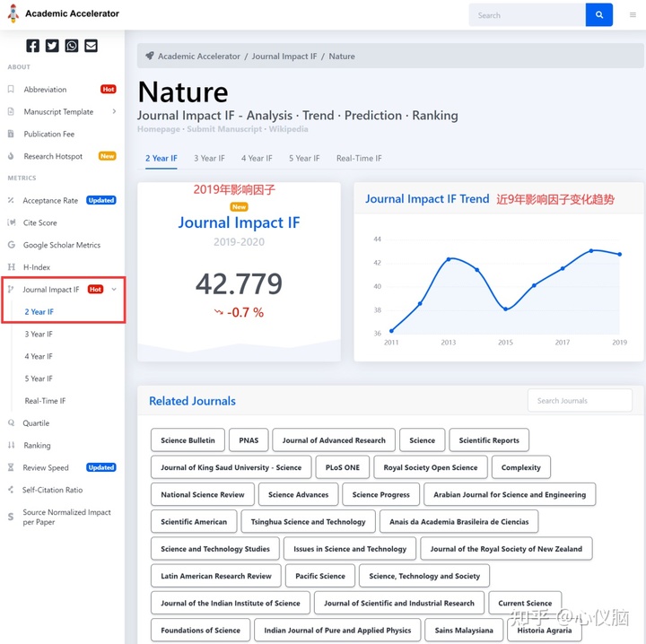This screenshot has height=644, width=646.
Task: Select 3 Year IF in sidebar
Action: point(39,334)
